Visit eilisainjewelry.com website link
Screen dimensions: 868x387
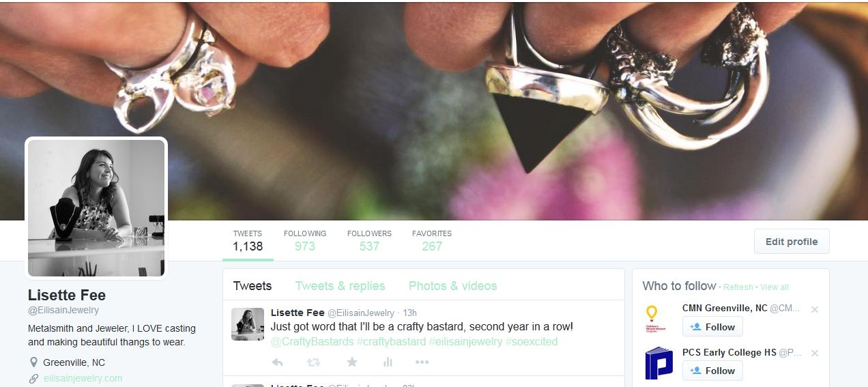click(x=83, y=378)
